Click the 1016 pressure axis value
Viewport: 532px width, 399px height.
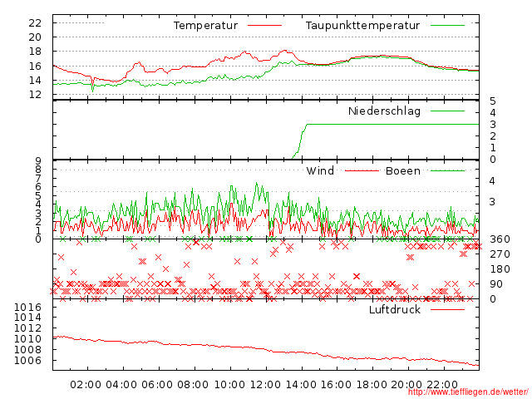pyautogui.click(x=27, y=308)
